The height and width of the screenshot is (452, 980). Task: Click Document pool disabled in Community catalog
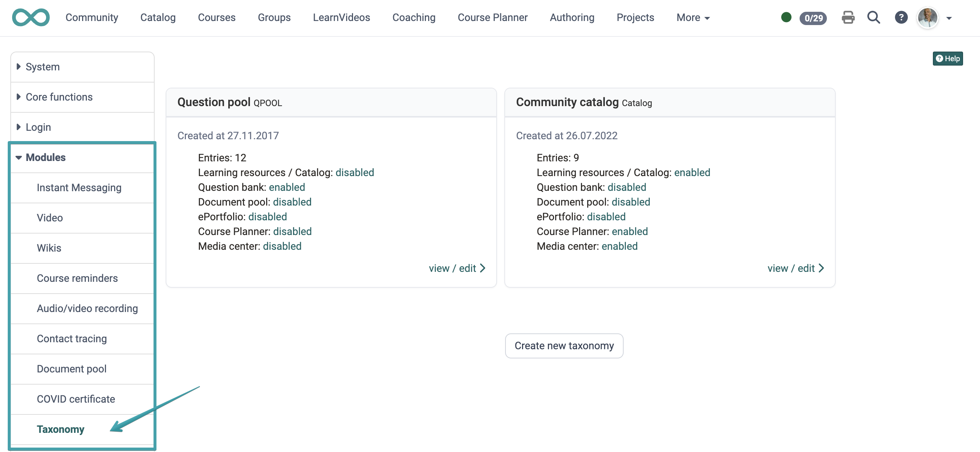[631, 202]
